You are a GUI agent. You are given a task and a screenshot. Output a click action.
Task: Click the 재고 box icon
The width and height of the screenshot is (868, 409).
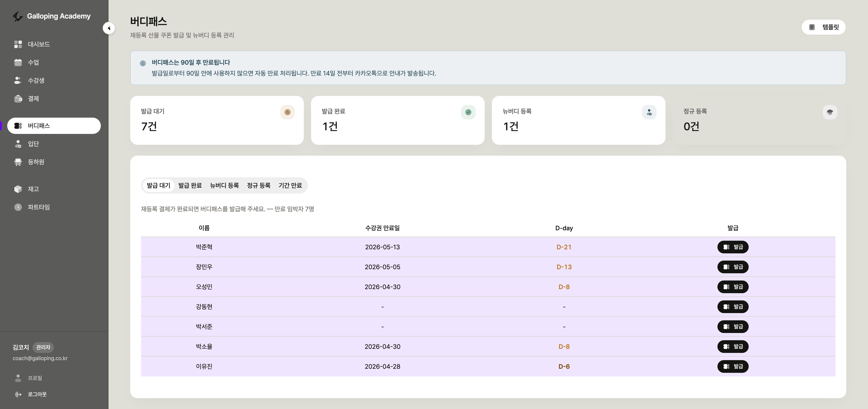(x=18, y=189)
